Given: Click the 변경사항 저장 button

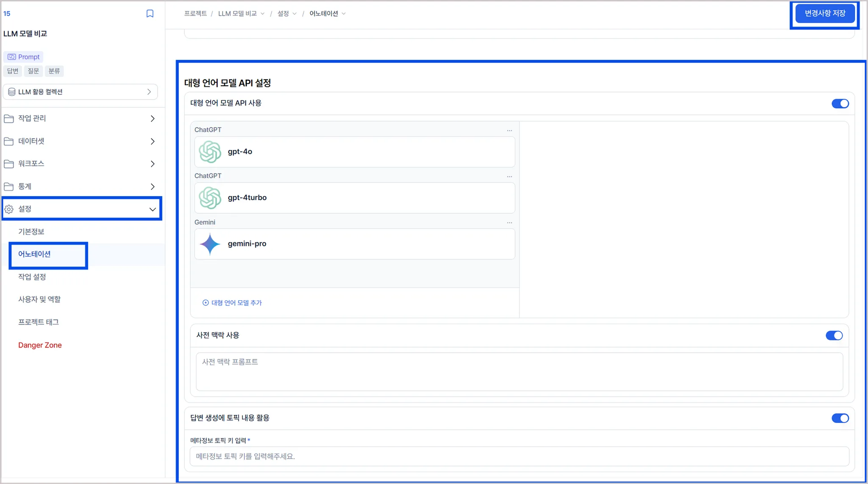Looking at the screenshot, I should [x=825, y=14].
